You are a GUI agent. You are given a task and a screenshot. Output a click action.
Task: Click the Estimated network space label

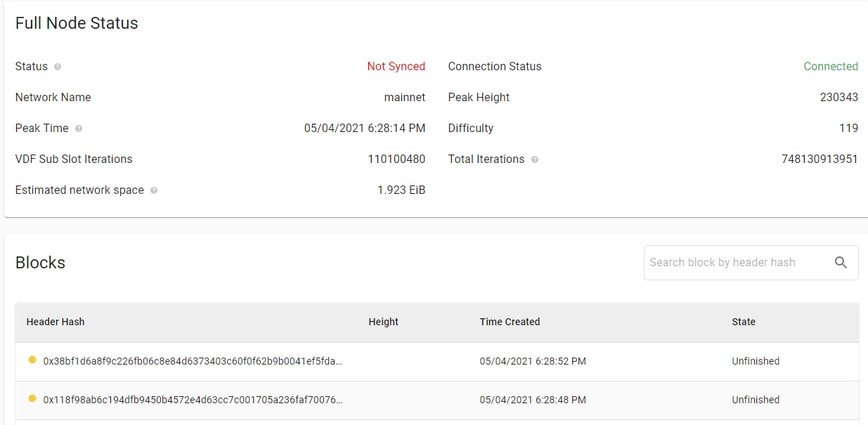79,190
